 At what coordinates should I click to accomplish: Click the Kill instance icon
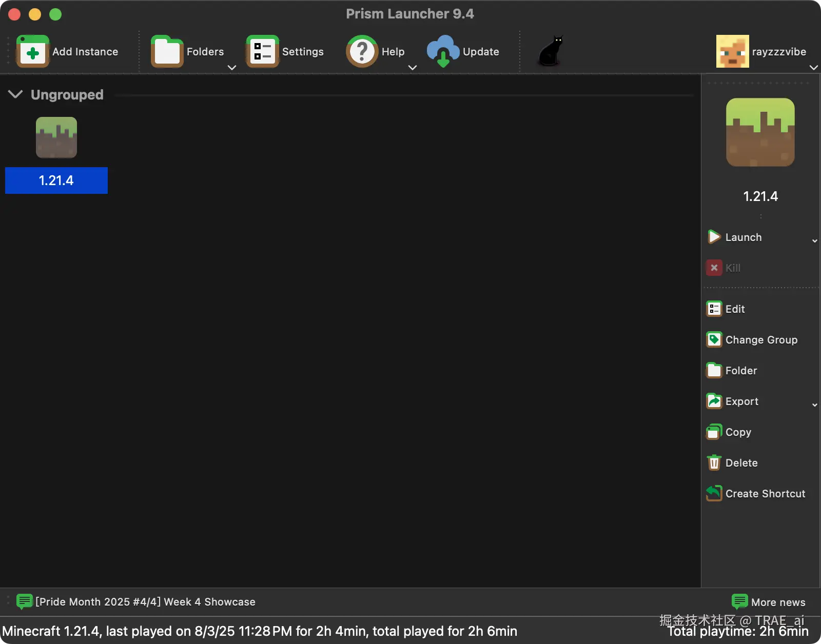tap(714, 268)
